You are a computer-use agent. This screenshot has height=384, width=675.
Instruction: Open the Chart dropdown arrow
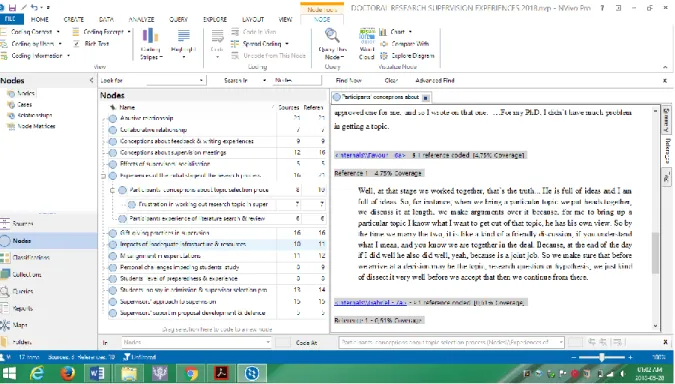click(x=410, y=32)
